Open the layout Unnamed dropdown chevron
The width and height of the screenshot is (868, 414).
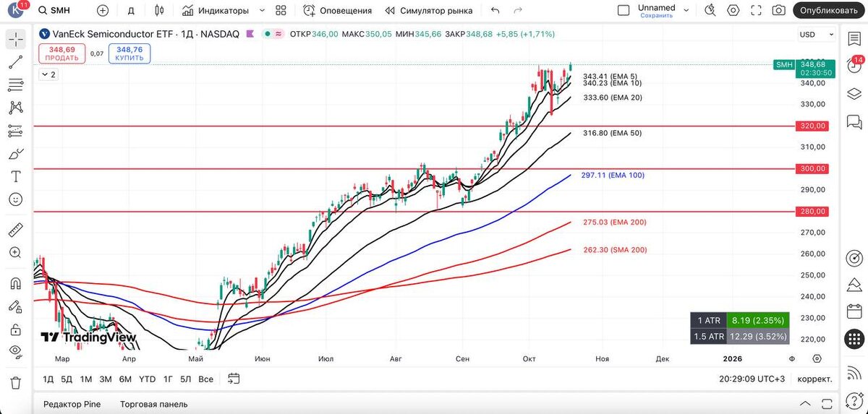(686, 11)
